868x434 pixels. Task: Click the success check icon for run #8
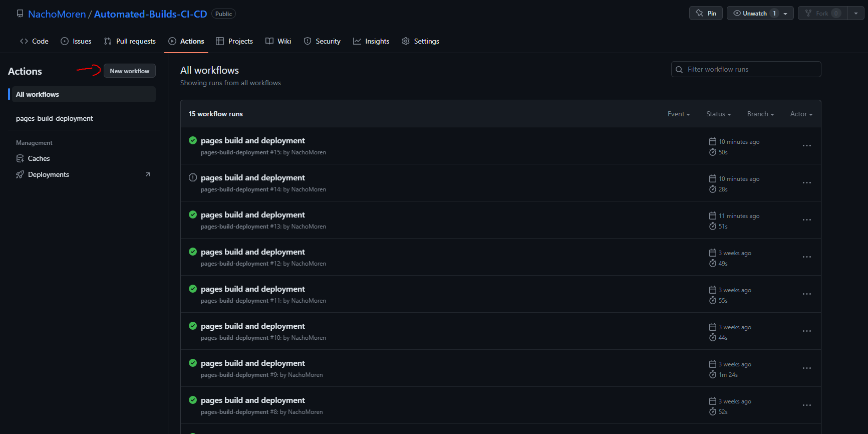point(193,400)
